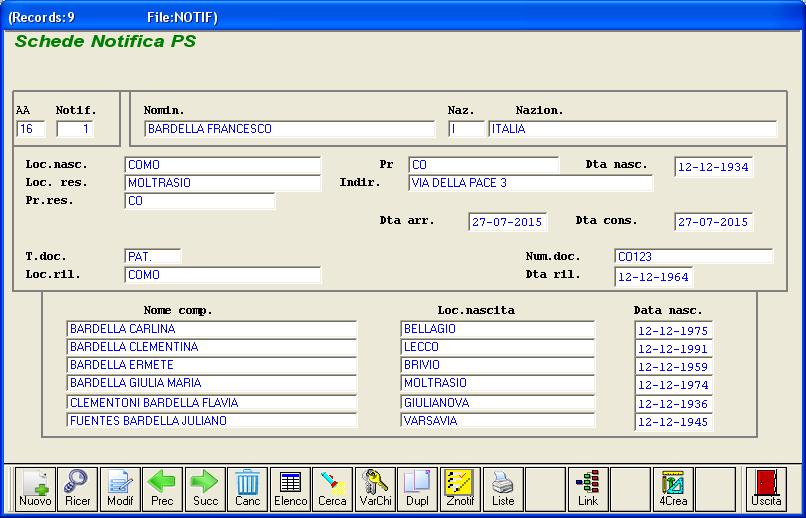Click the Cerca flashlight icon
Image resolution: width=806 pixels, height=518 pixels.
[333, 489]
